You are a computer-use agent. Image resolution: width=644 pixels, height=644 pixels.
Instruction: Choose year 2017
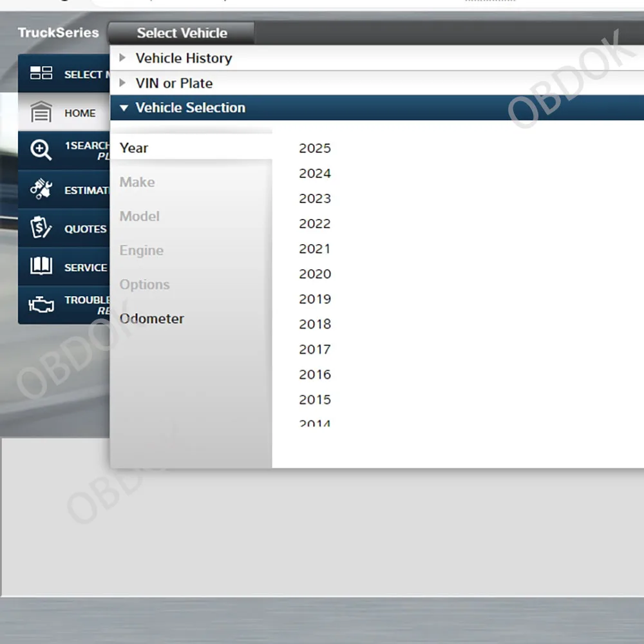click(x=315, y=348)
